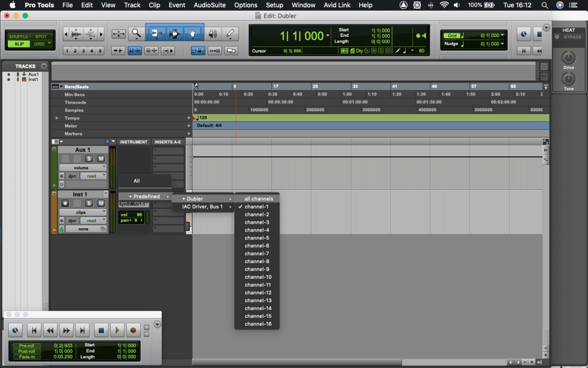The image size is (588, 368).
Task: Click Record in the Transport window
Action: [x=133, y=331]
